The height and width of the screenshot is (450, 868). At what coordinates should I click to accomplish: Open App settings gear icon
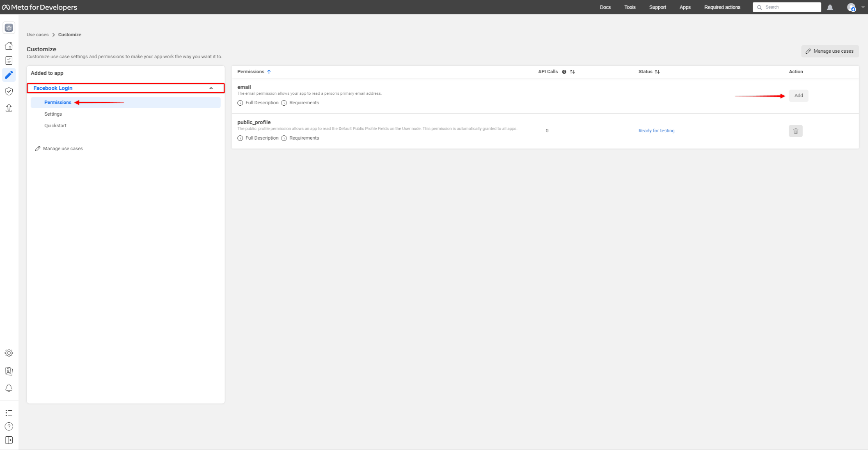point(9,353)
